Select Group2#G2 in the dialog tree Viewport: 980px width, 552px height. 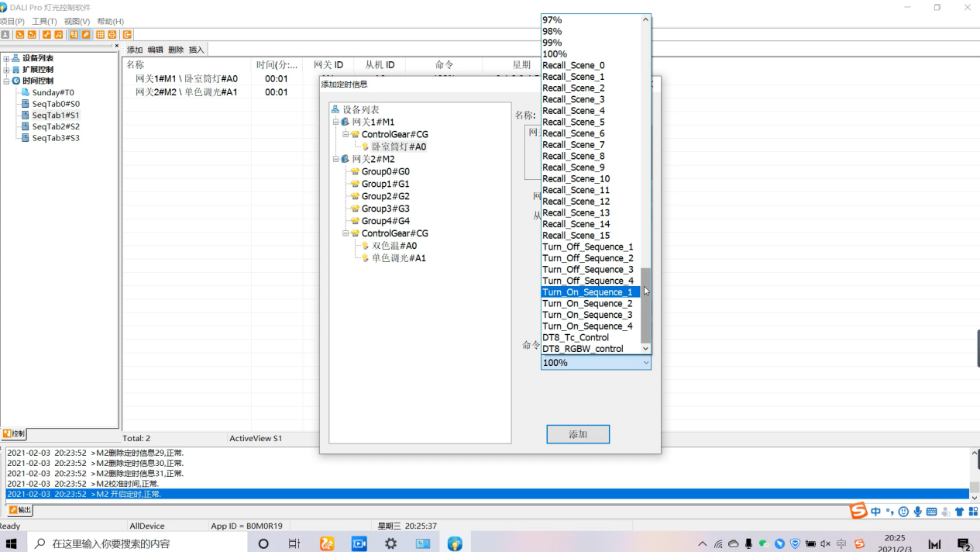pos(385,196)
